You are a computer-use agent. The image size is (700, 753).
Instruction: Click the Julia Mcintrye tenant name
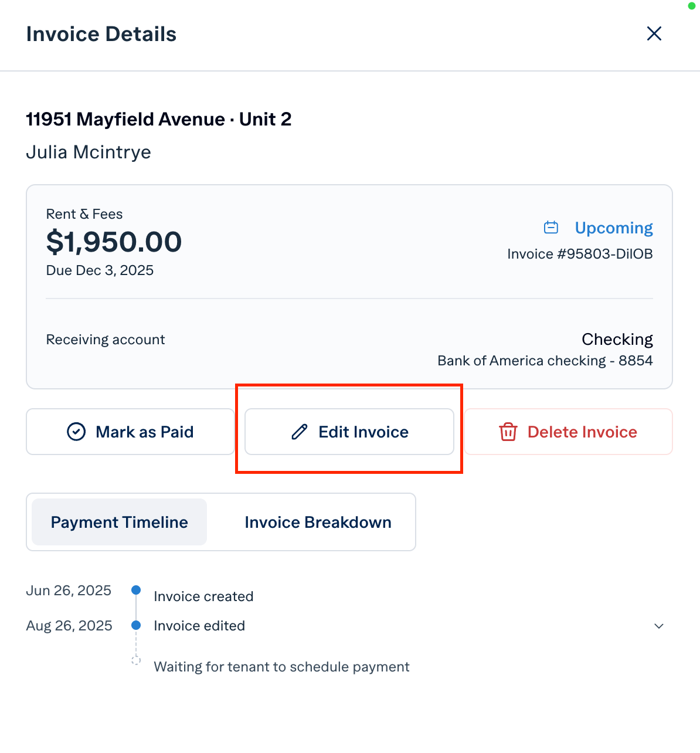click(x=89, y=152)
